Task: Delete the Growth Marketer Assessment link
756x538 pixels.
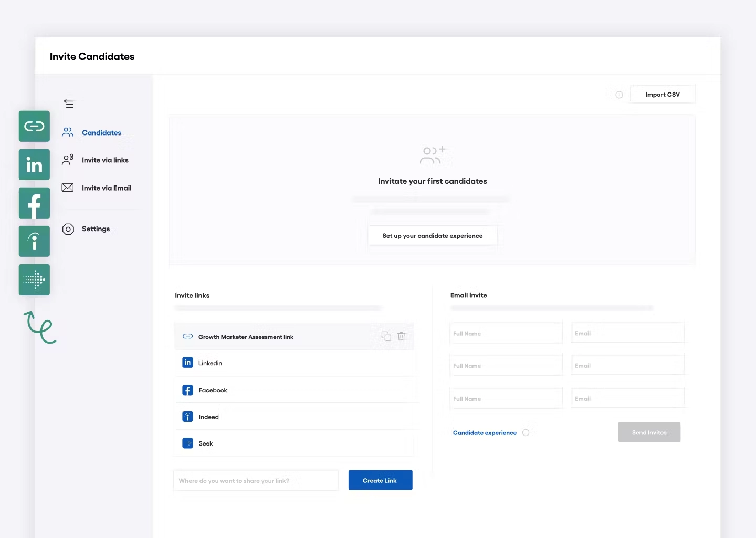Action: [402, 336]
